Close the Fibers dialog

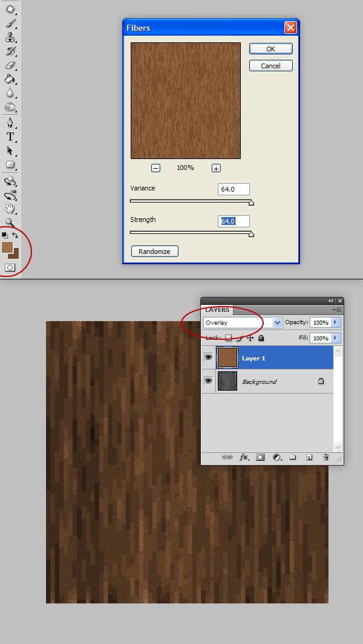290,28
